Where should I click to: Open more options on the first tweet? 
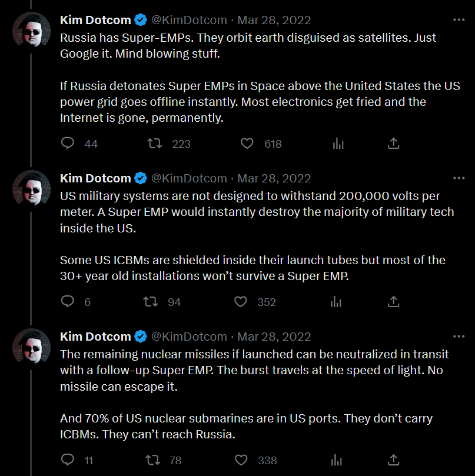(x=459, y=20)
